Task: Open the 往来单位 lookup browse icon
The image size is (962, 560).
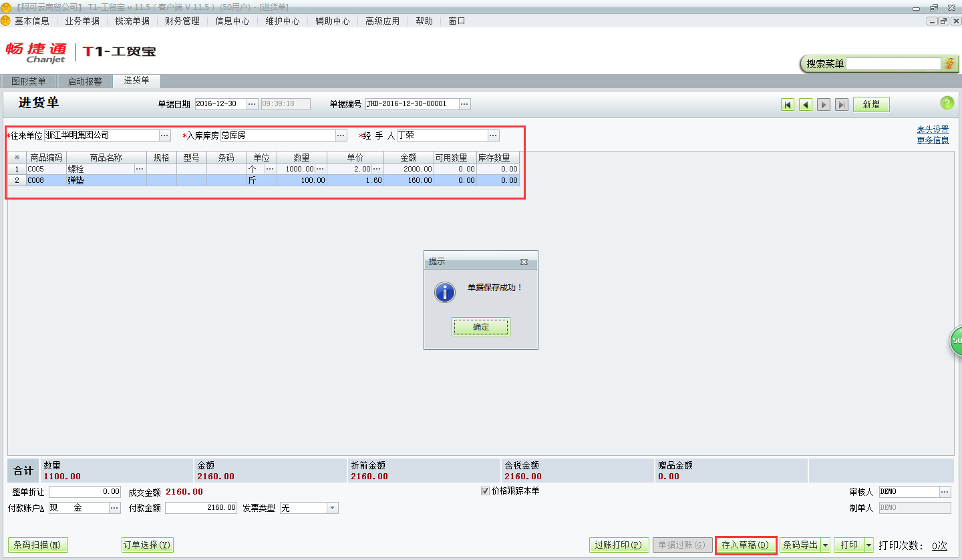Action: (164, 135)
